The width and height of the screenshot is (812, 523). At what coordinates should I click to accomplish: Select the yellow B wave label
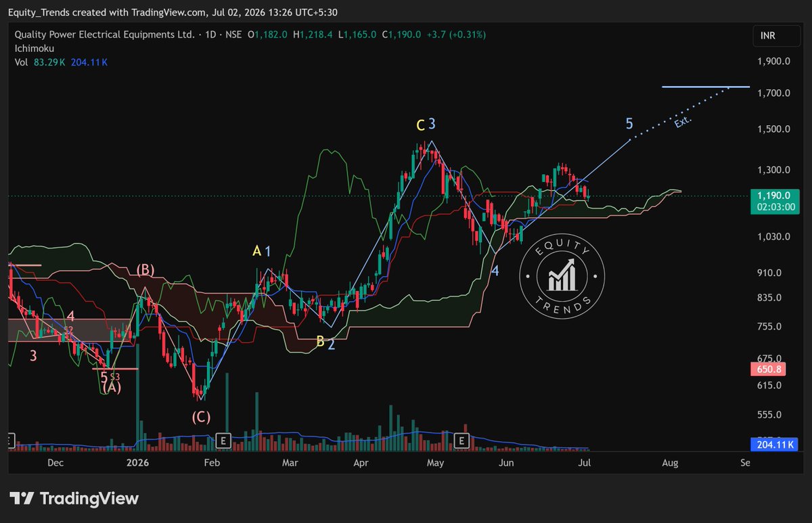pyautogui.click(x=320, y=342)
